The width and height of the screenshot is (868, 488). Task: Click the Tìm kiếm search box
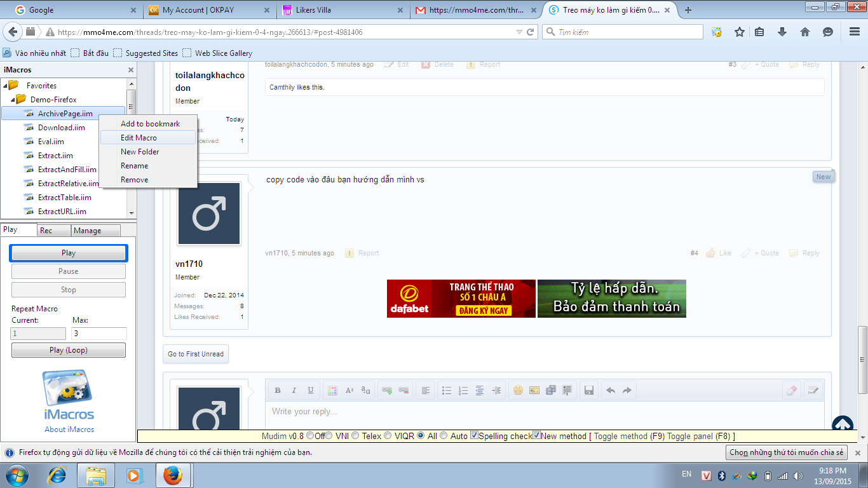pos(623,32)
